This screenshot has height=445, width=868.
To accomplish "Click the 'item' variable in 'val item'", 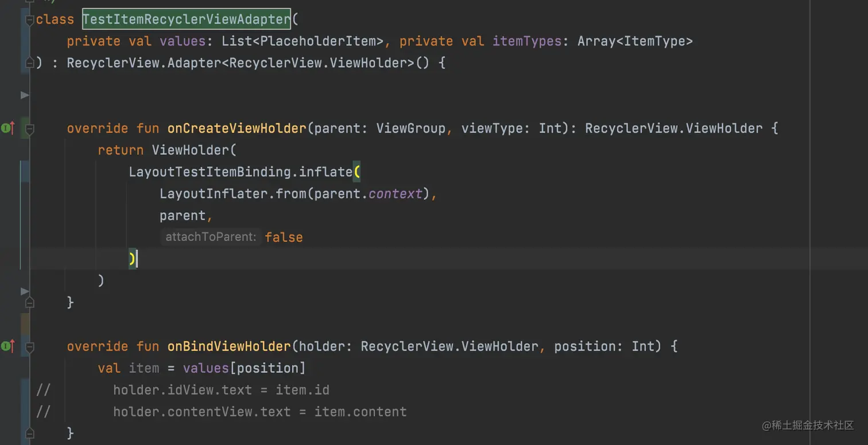I will click(x=144, y=368).
